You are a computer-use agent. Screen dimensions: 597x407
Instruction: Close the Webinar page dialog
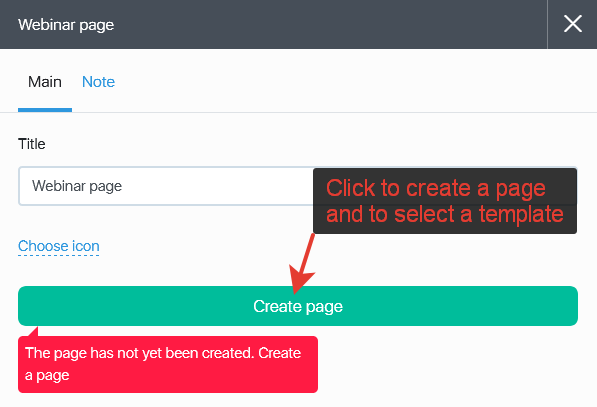click(572, 24)
